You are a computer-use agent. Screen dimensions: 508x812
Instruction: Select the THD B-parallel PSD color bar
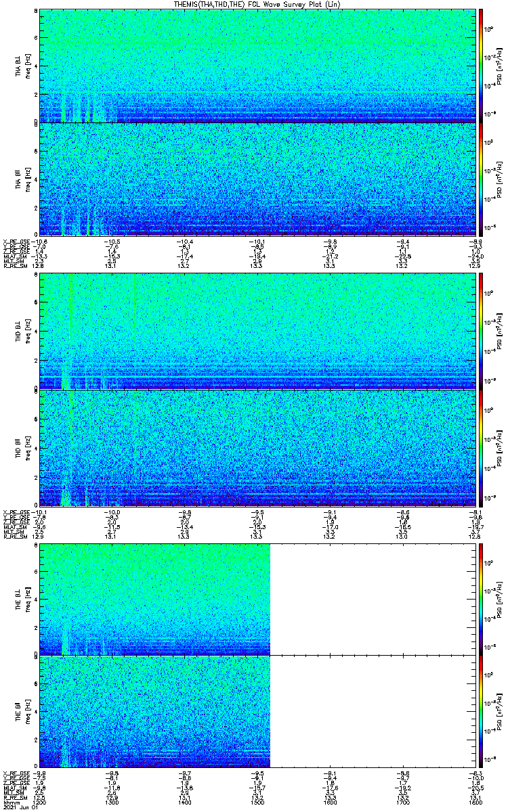(x=480, y=447)
